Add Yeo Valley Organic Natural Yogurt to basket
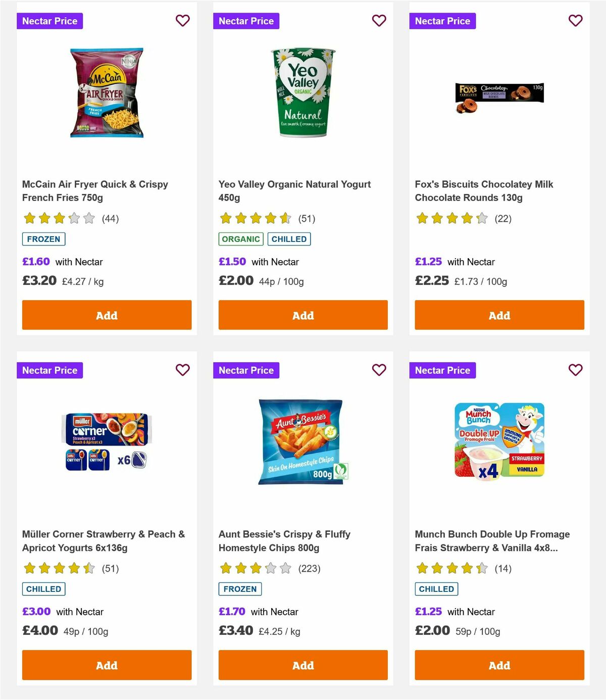The height and width of the screenshot is (700, 606). click(302, 315)
